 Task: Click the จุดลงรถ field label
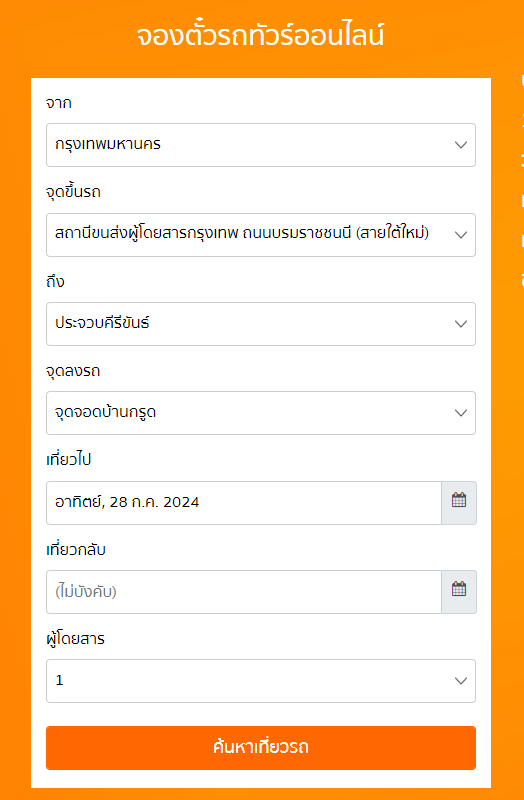pyautogui.click(x=73, y=371)
